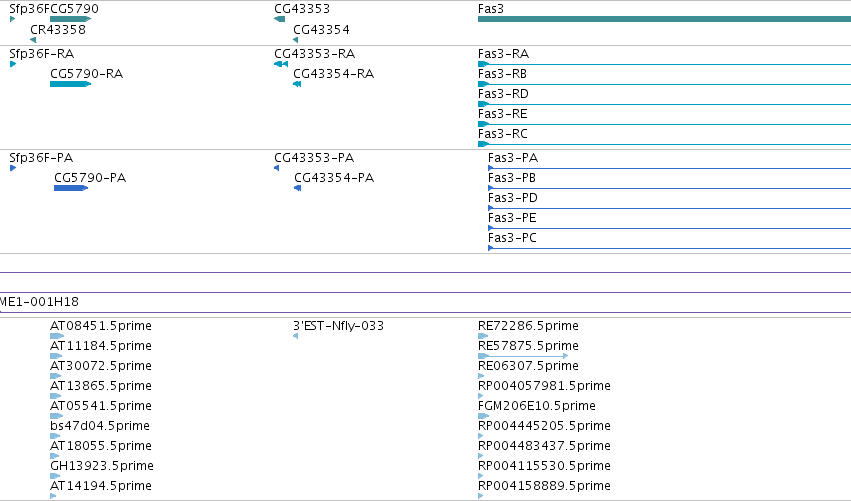Select the bs47d04.5prime EST label
Image resolution: width=851 pixels, height=501 pixels.
pyautogui.click(x=100, y=426)
